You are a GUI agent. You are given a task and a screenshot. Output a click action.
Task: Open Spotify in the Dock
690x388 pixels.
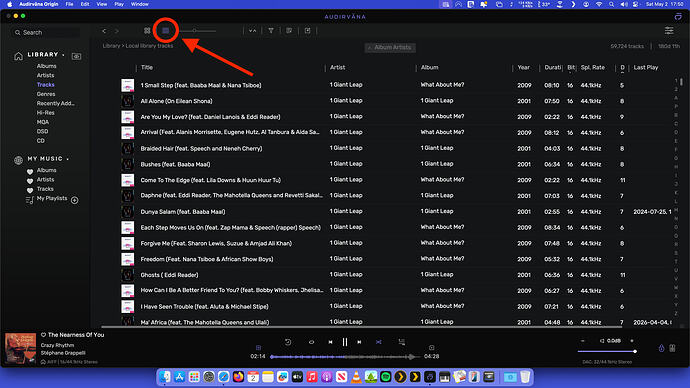[385, 377]
